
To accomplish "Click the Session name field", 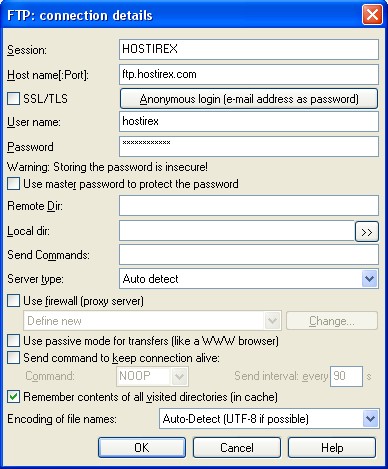I will click(249, 49).
